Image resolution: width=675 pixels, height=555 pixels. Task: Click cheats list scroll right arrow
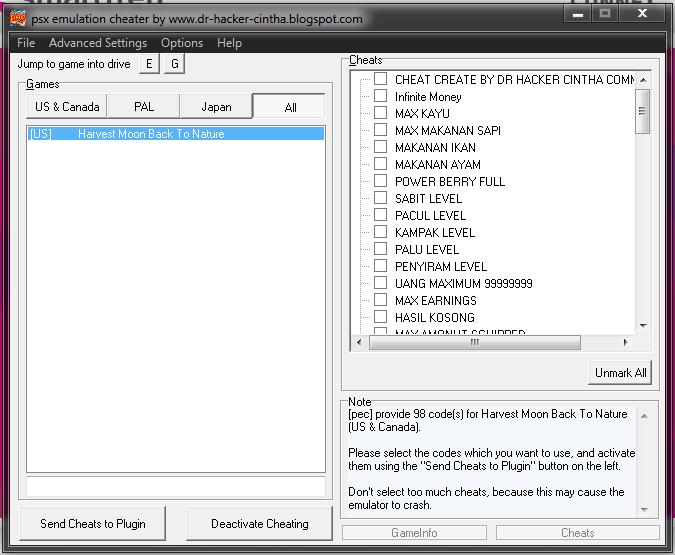pos(625,343)
